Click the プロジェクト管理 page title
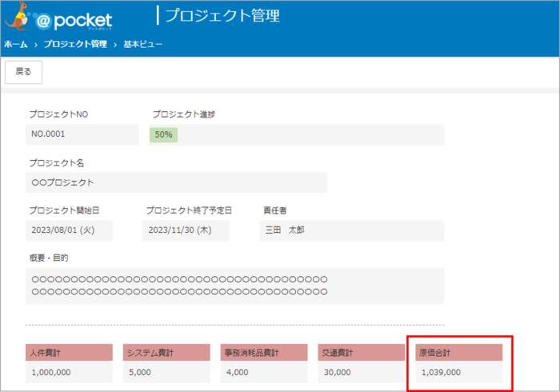The image size is (560, 392). [x=222, y=16]
